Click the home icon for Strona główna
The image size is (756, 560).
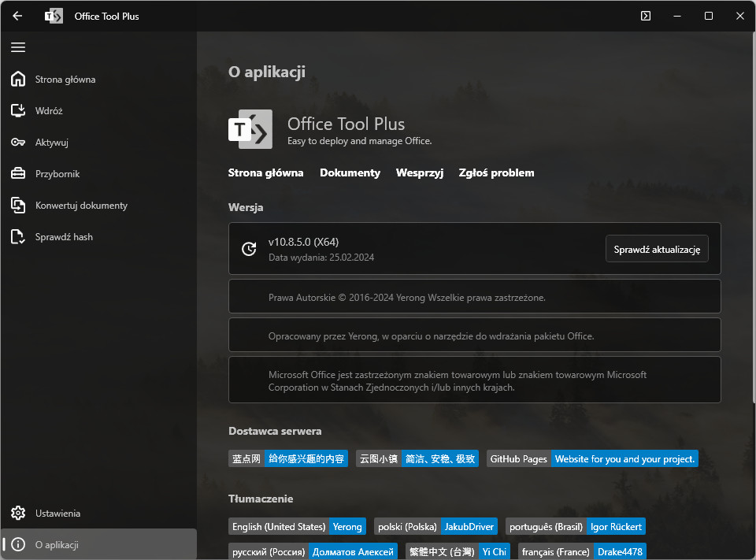18,79
